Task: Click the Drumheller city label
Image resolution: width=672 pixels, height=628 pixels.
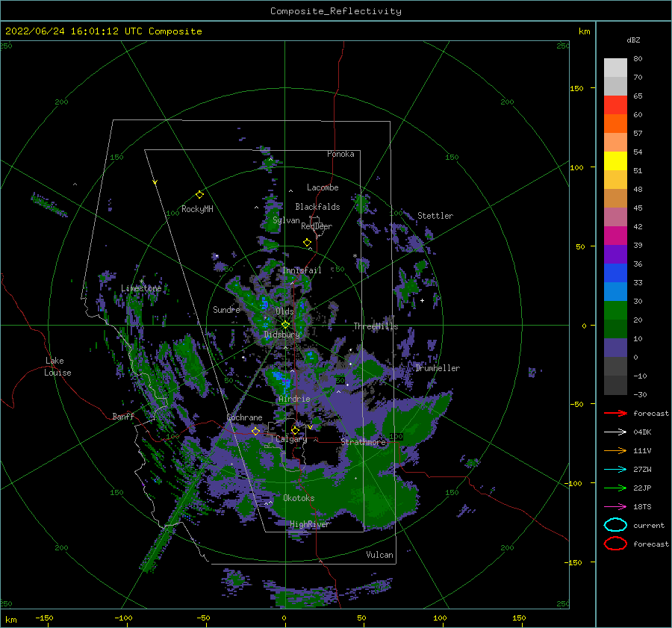Action: click(x=438, y=368)
